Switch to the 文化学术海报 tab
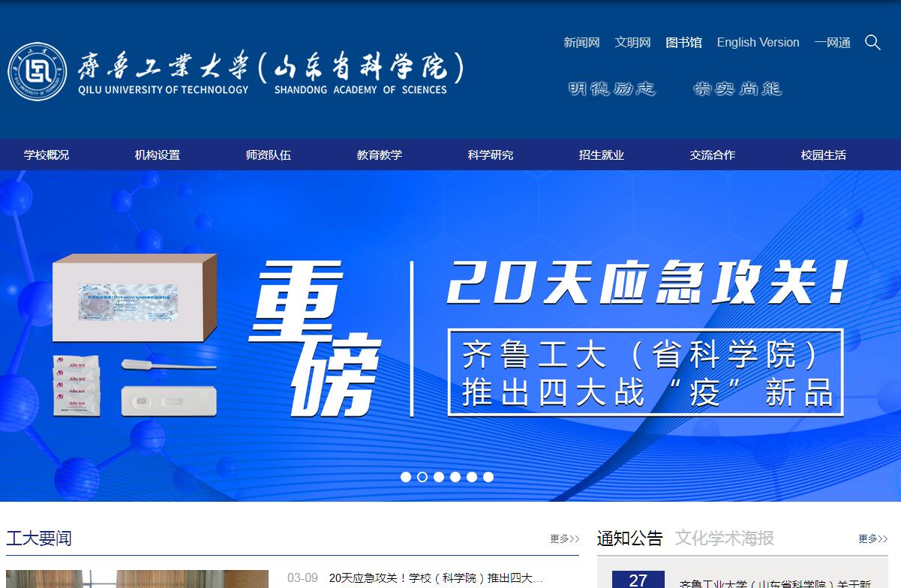This screenshot has height=588, width=901. pos(724,538)
